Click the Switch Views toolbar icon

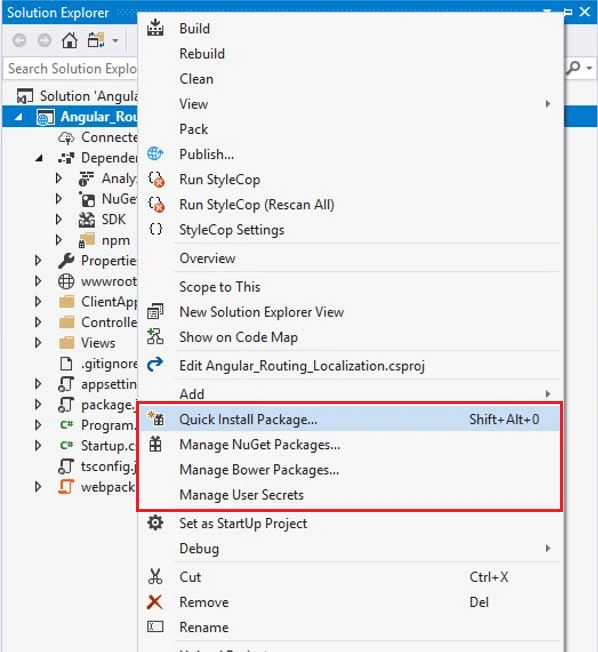(96, 40)
